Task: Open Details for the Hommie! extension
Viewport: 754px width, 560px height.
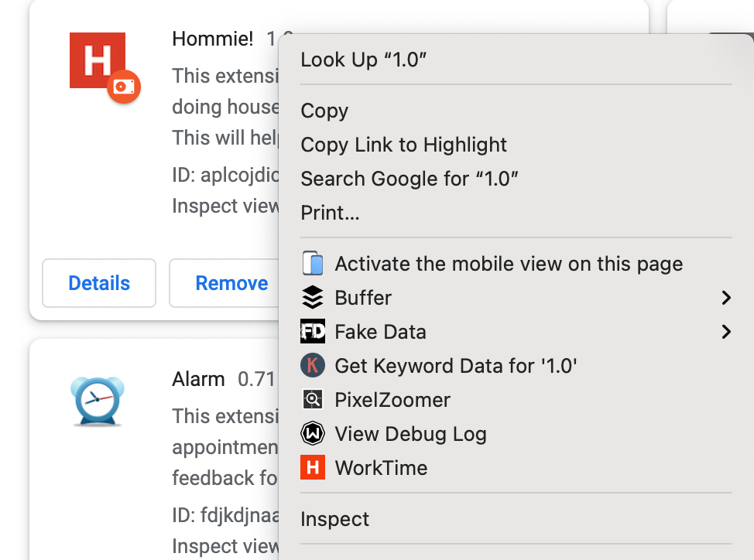Action: click(x=98, y=283)
